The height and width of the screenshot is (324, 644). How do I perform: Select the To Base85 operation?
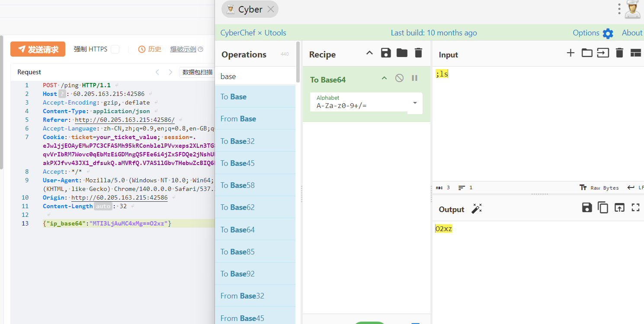pyautogui.click(x=255, y=251)
